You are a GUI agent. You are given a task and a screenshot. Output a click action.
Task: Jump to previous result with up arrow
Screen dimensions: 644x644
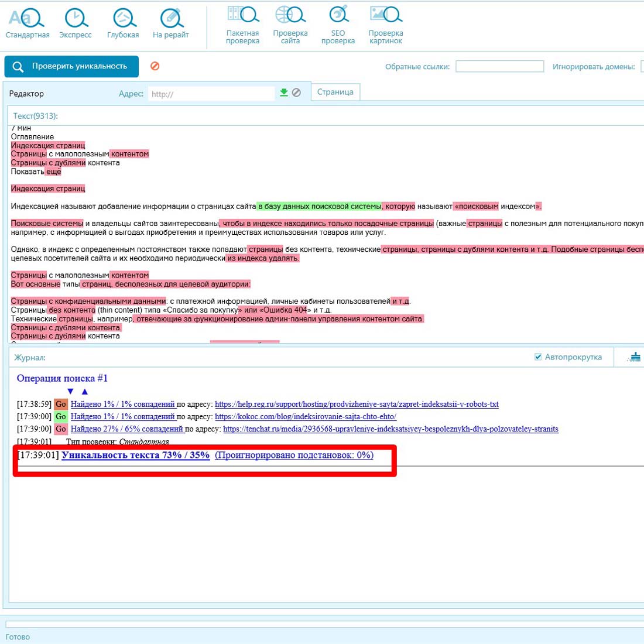[x=85, y=391]
